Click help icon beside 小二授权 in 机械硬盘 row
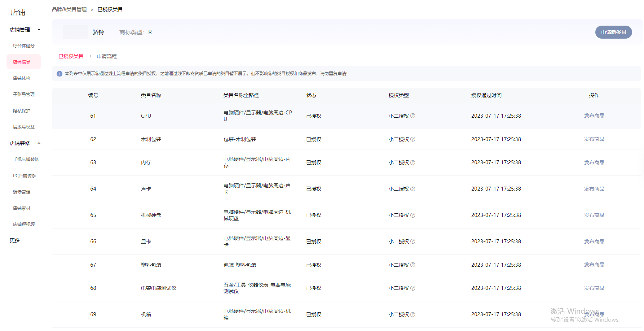Viewport: 644px width, 331px height. [413, 215]
